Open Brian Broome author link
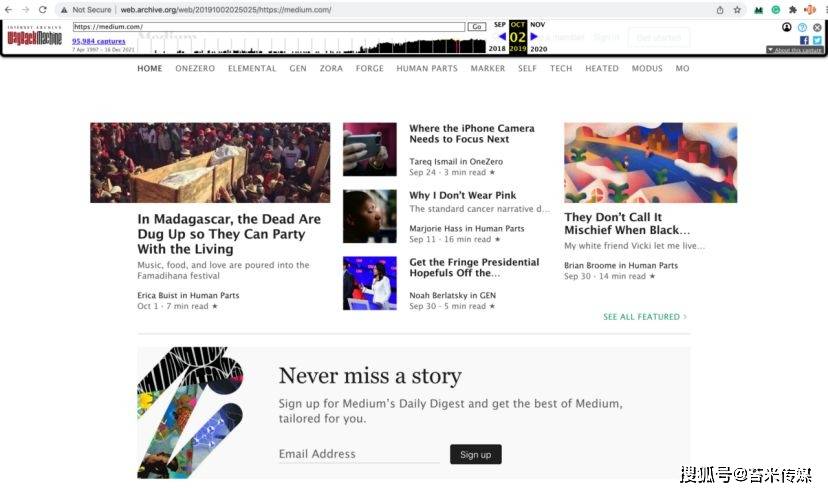This screenshot has height=492, width=828. pyautogui.click(x=590, y=266)
